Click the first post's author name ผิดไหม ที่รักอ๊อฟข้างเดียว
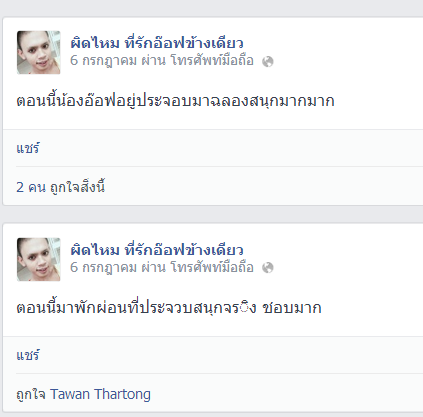This screenshot has height=417, width=423. 157,43
